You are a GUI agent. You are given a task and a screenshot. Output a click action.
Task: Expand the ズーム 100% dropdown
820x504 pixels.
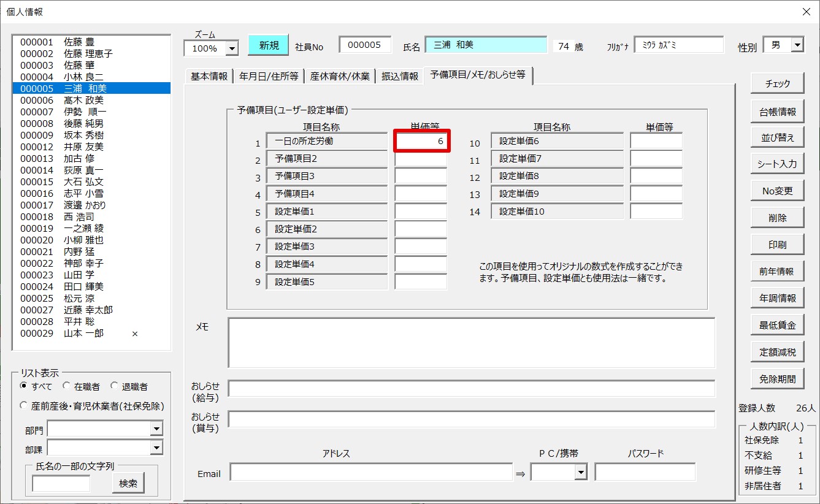232,48
